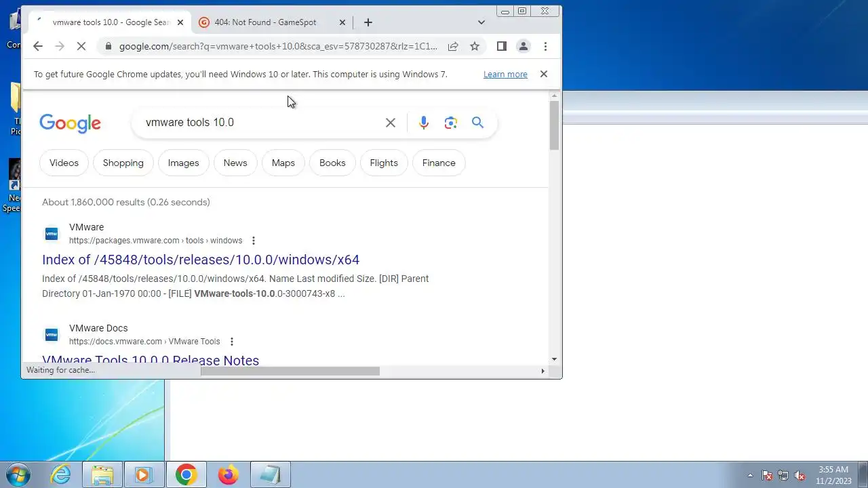Image resolution: width=868 pixels, height=488 pixels.
Task: Open Windows Start menu
Action: point(18,474)
